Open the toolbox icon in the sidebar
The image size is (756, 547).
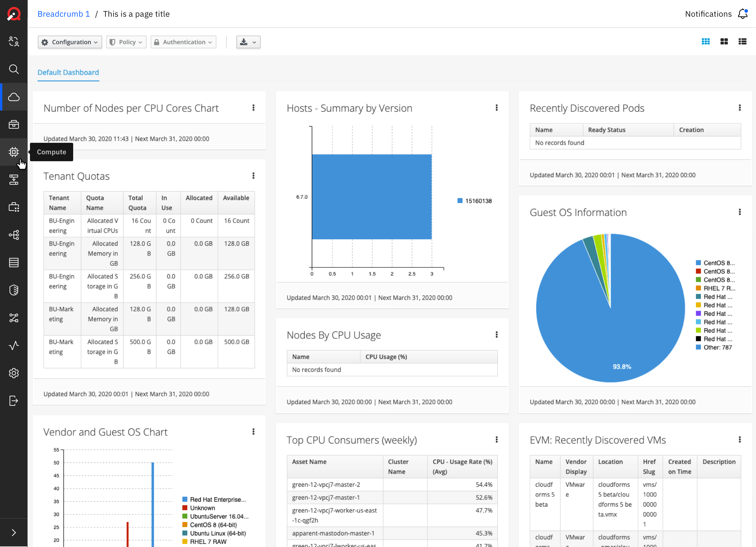click(14, 124)
